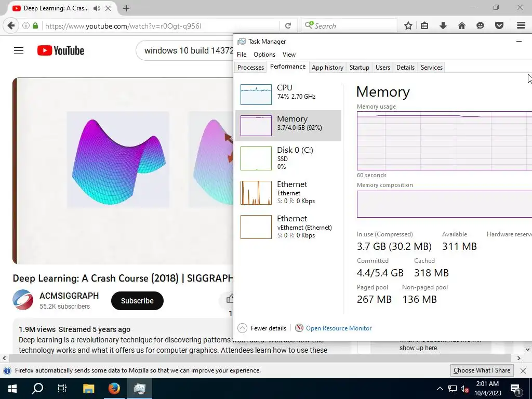Open the Task Manager Options menu
This screenshot has height=399, width=532.
(x=264, y=54)
